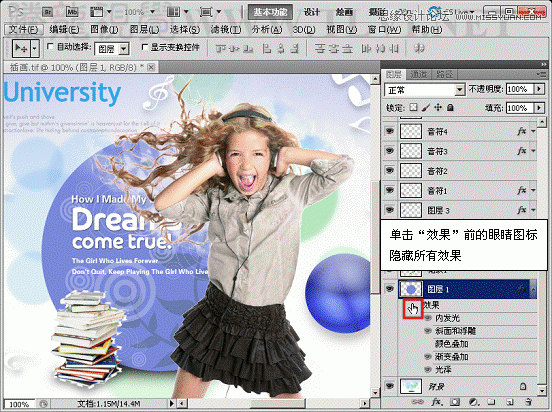This screenshot has width=552, height=412.
Task: Click the Move tool preset icon
Action: click(21, 48)
